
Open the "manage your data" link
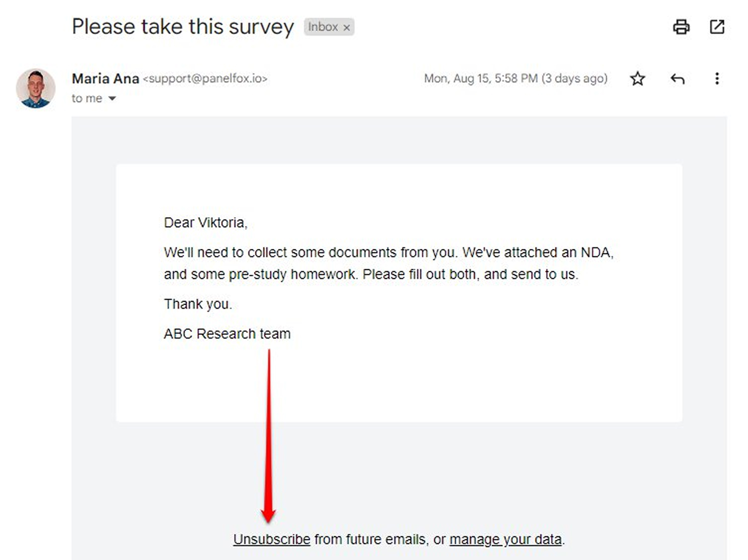coord(506,539)
